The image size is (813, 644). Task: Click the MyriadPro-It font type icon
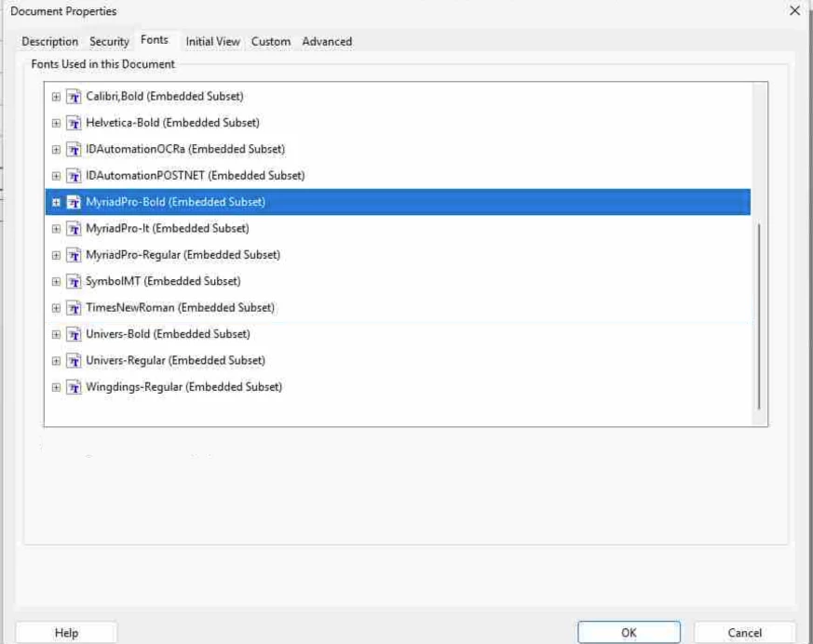coord(74,229)
